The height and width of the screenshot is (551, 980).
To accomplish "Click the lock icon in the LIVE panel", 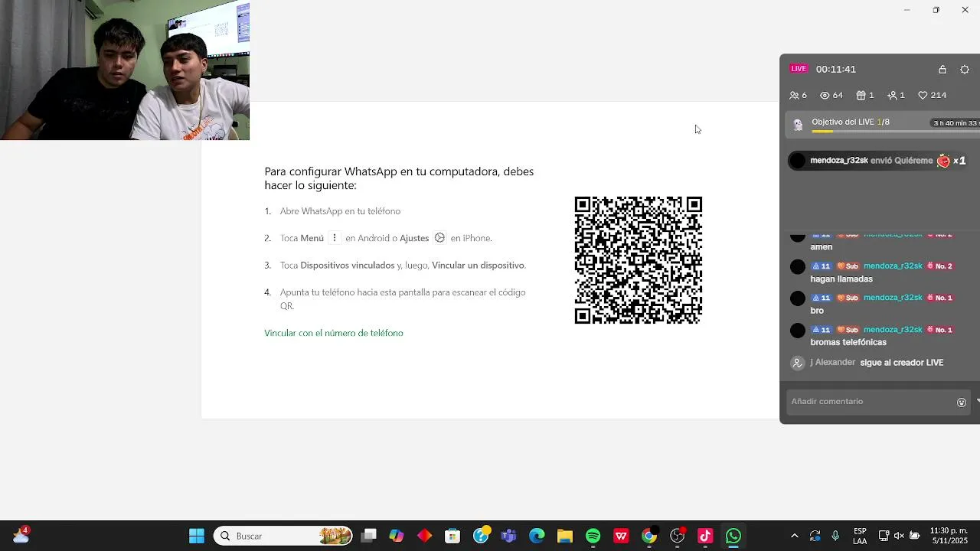I will pos(942,69).
